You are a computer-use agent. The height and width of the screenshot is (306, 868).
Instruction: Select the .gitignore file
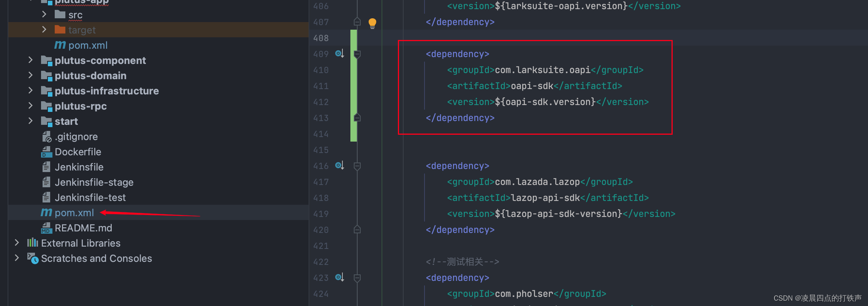pos(158,136)
